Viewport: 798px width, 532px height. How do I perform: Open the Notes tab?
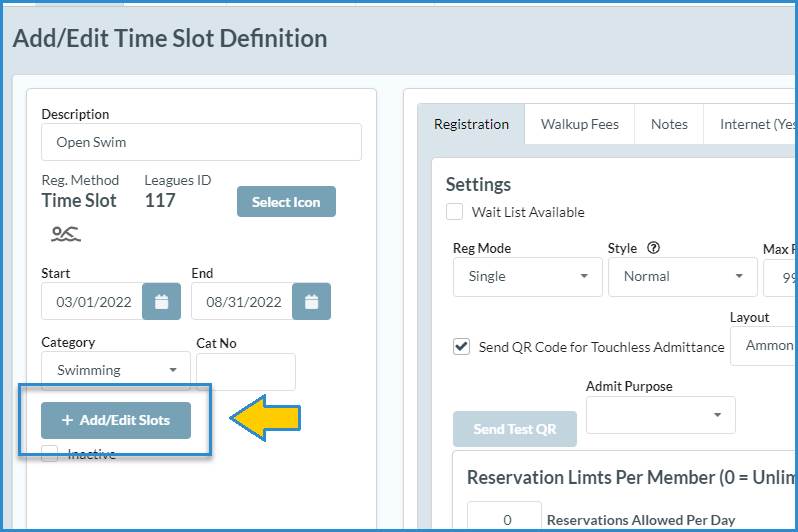[x=669, y=124]
